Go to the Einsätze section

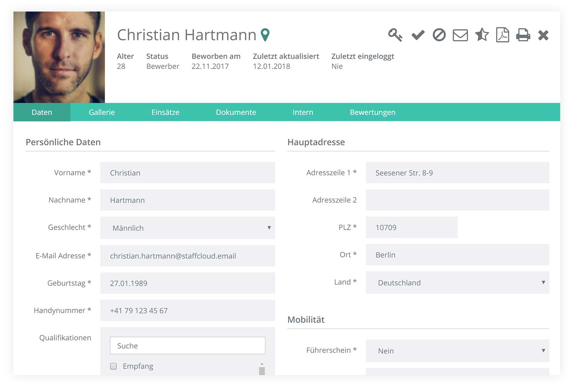(x=165, y=112)
